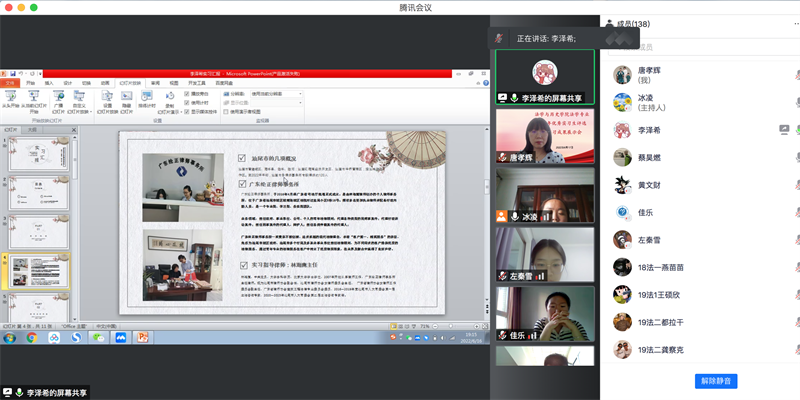Switch to the 开发工具 ribbon tab
The height and width of the screenshot is (400, 800).
coord(196,83)
